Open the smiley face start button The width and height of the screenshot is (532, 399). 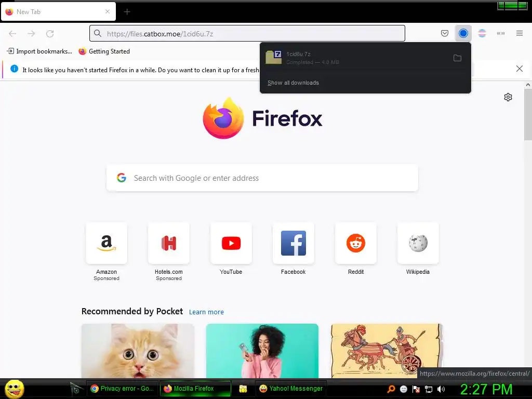(14, 389)
